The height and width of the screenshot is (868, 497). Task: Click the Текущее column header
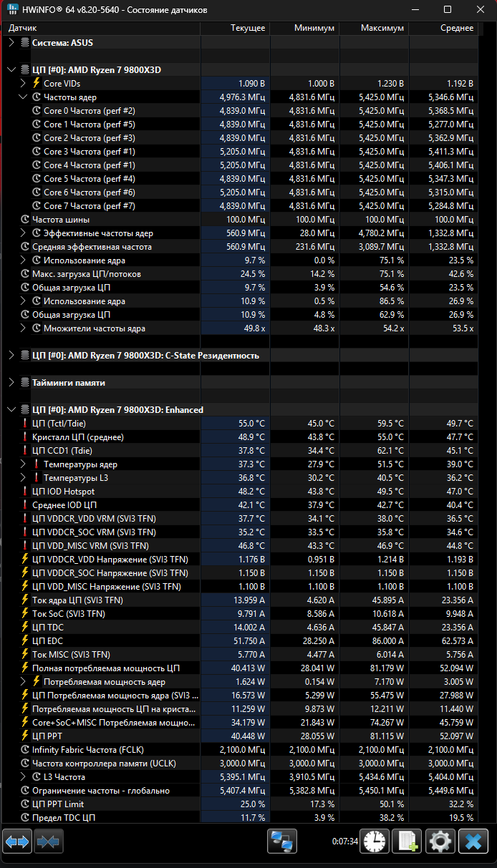click(235, 28)
